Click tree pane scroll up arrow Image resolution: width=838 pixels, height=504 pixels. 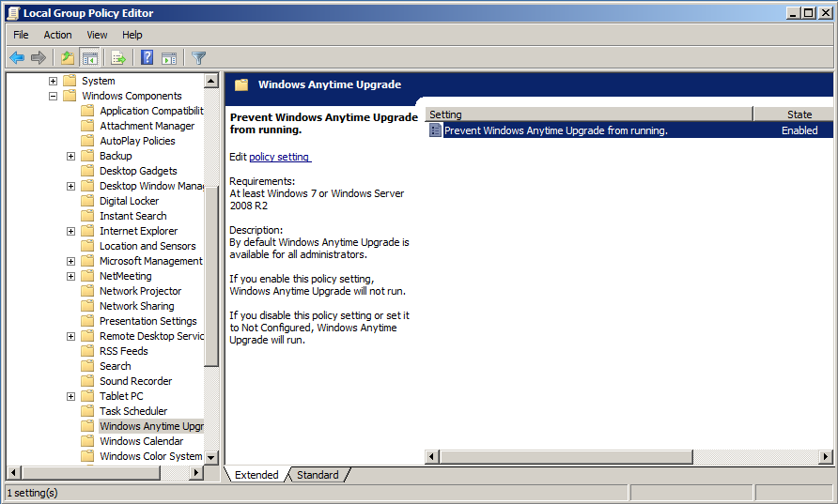211,81
